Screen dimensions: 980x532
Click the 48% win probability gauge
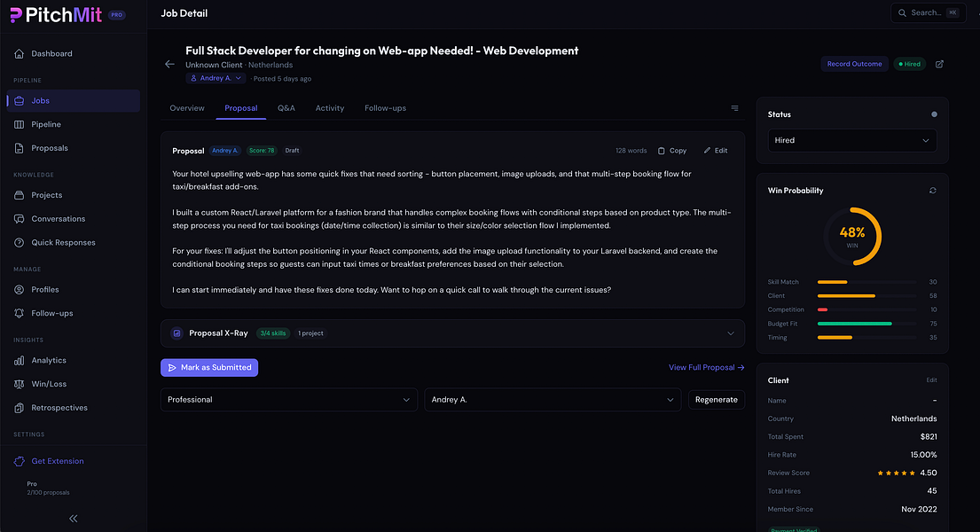point(852,237)
